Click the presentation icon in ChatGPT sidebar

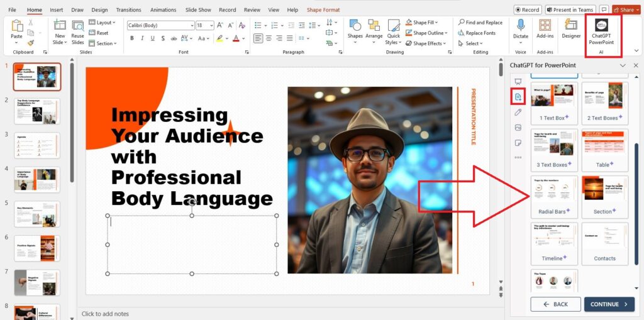[x=518, y=82]
